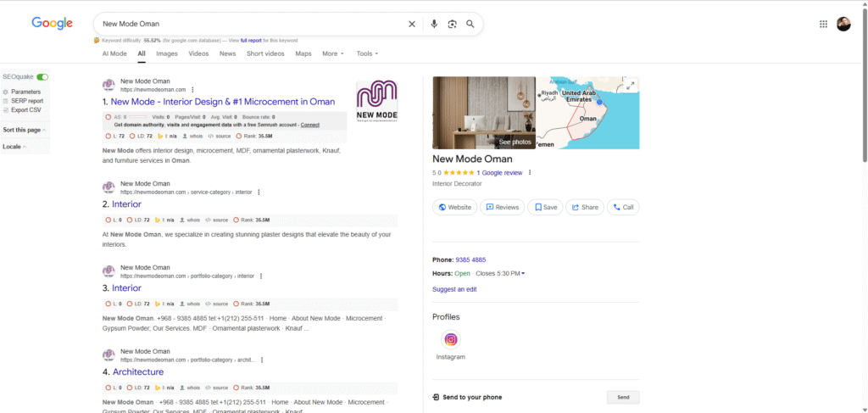Open result 4 Architecture link
Viewport: 868px width, 413px height.
pos(138,372)
